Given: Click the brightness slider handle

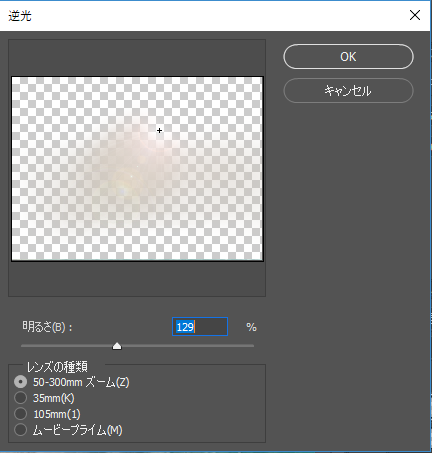Looking at the screenshot, I should pyautogui.click(x=117, y=346).
